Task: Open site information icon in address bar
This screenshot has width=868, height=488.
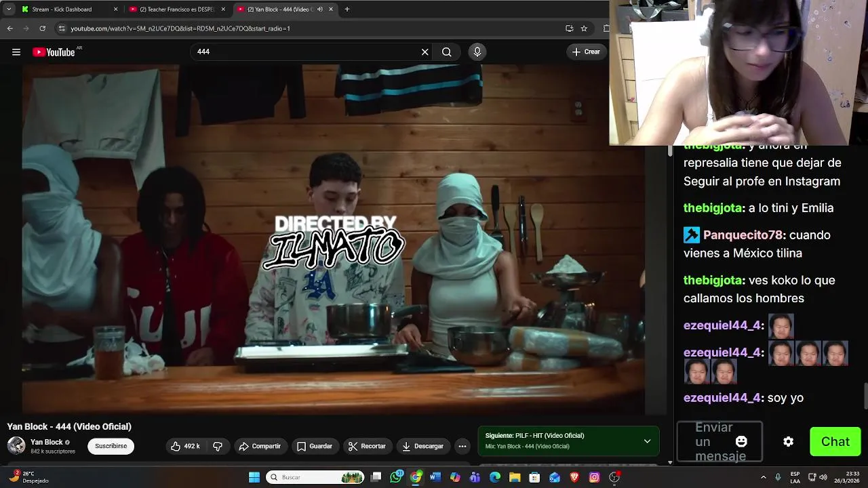Action: (x=62, y=28)
